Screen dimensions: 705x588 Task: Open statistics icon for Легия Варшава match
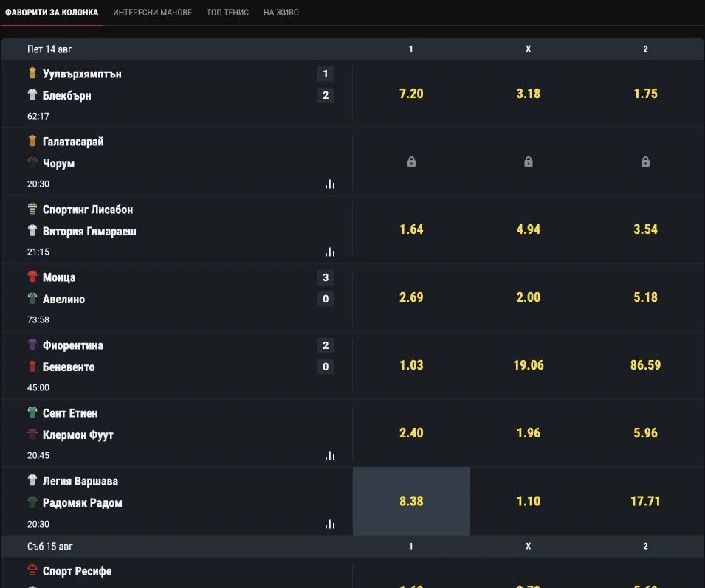(x=330, y=524)
